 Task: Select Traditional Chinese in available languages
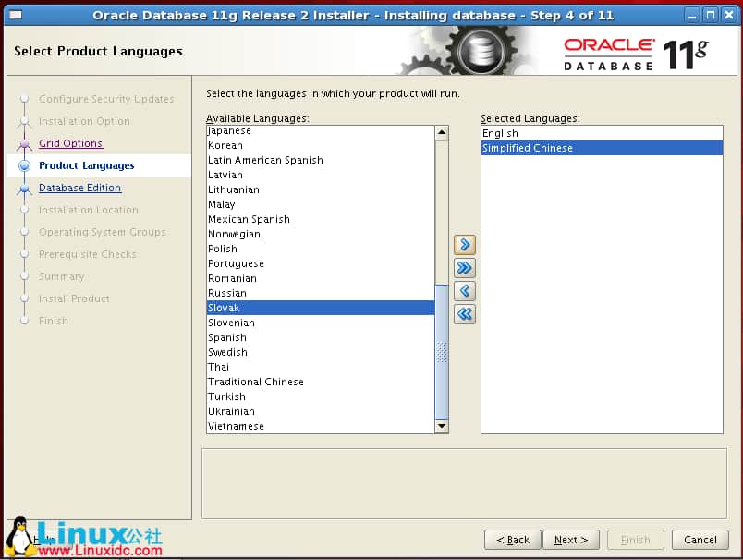(x=256, y=382)
